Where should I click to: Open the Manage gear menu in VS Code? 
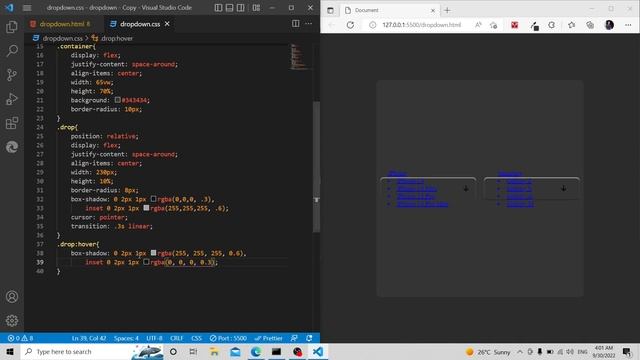tap(12, 320)
